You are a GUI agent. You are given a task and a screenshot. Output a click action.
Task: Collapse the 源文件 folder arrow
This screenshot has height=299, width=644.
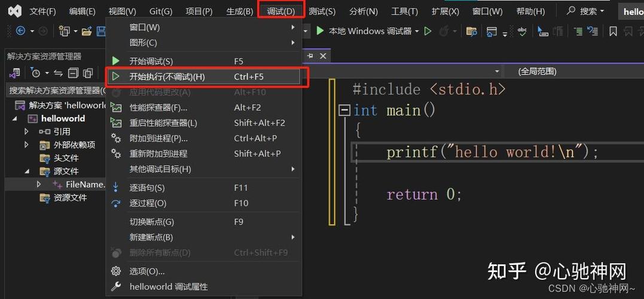pyautogui.click(x=27, y=171)
